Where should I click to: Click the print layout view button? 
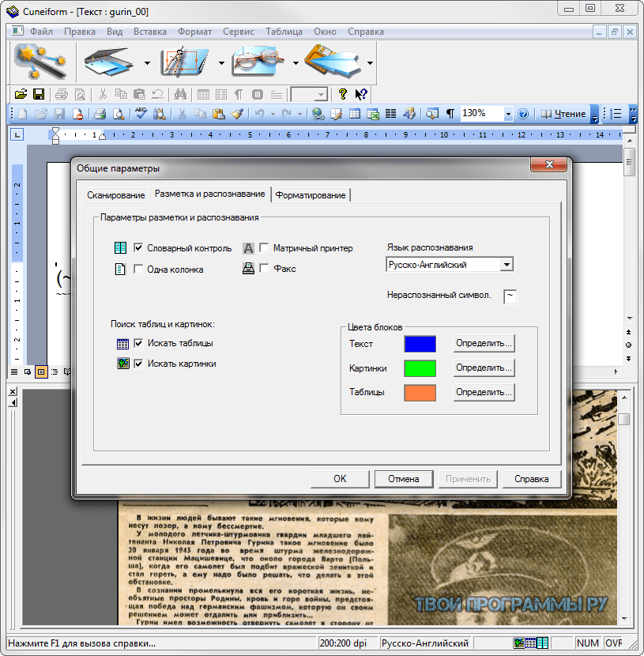[41, 371]
